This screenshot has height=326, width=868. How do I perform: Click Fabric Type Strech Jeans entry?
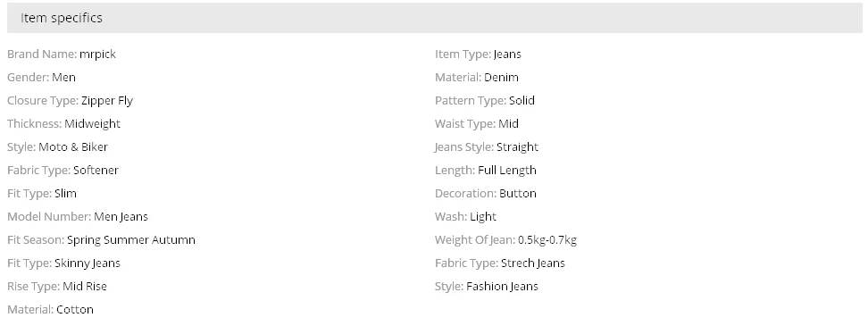click(x=500, y=263)
